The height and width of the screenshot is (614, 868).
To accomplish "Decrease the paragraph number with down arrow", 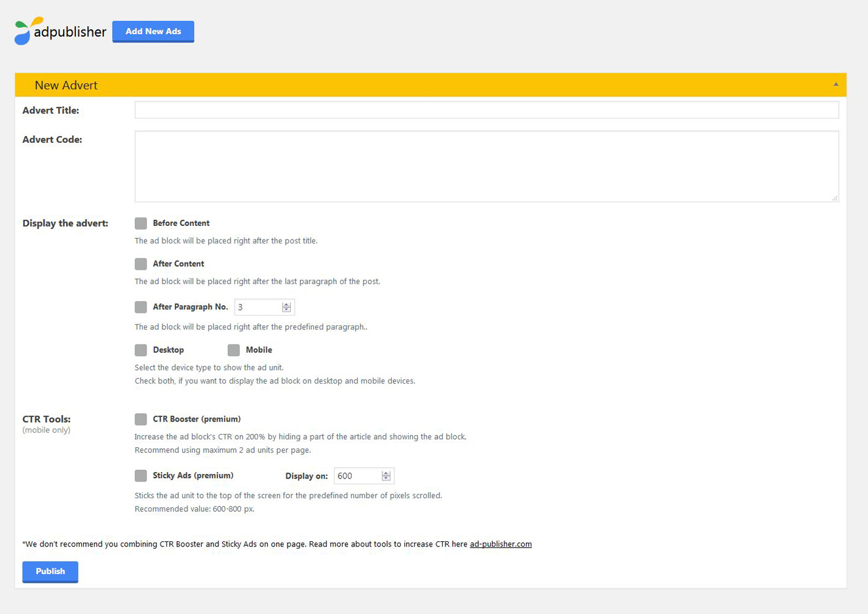I will (286, 310).
